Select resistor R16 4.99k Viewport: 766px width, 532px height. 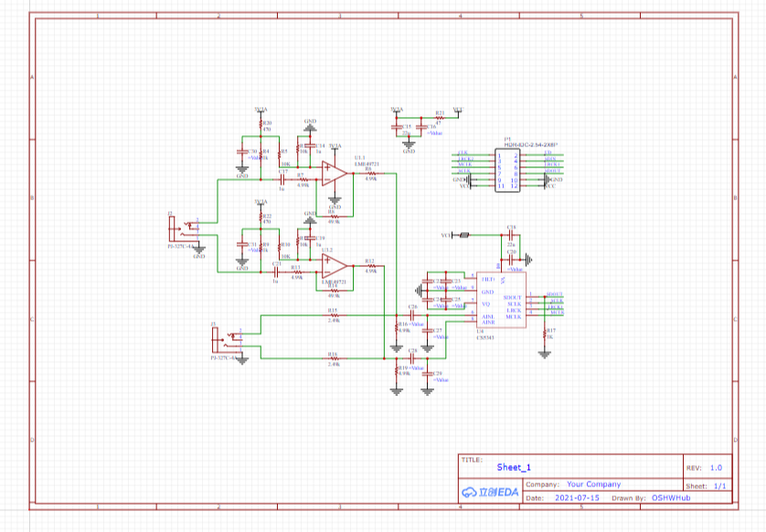click(397, 328)
